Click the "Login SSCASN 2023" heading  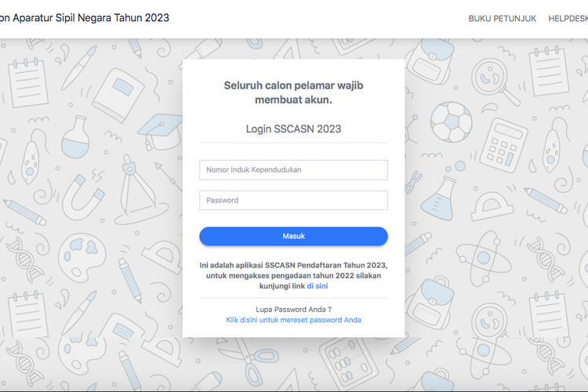click(x=293, y=129)
